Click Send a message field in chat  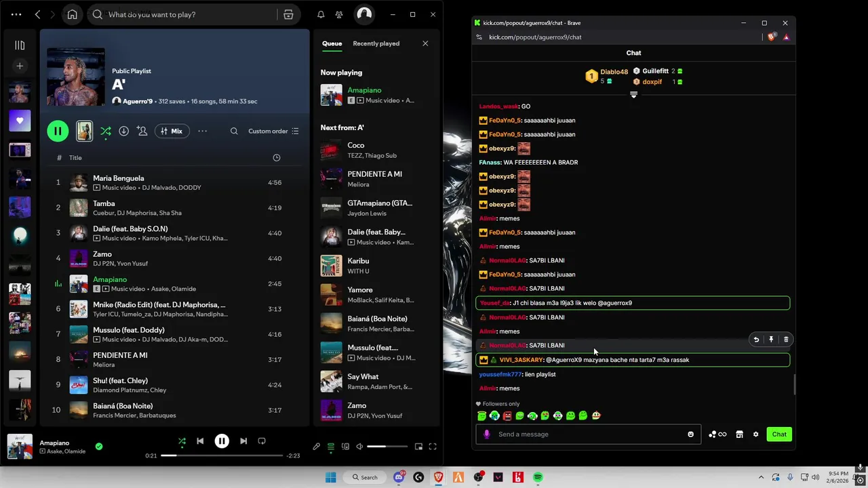pyautogui.click(x=587, y=434)
